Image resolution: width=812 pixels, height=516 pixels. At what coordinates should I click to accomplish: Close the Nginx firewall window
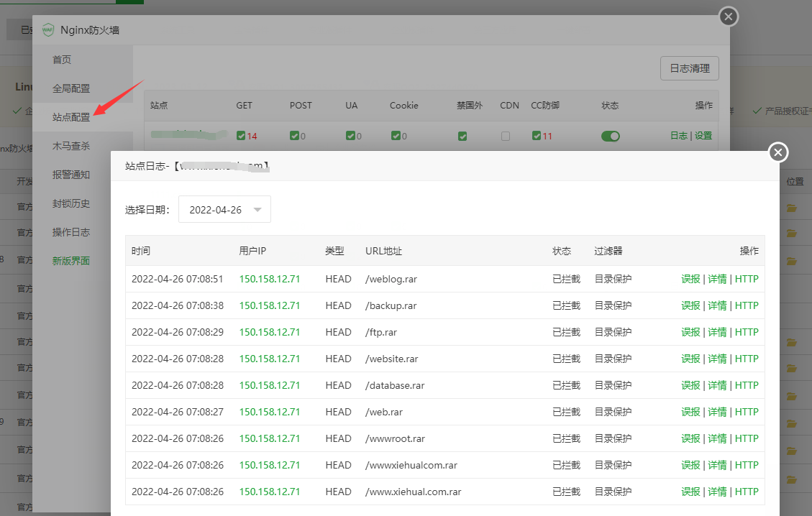pyautogui.click(x=729, y=17)
